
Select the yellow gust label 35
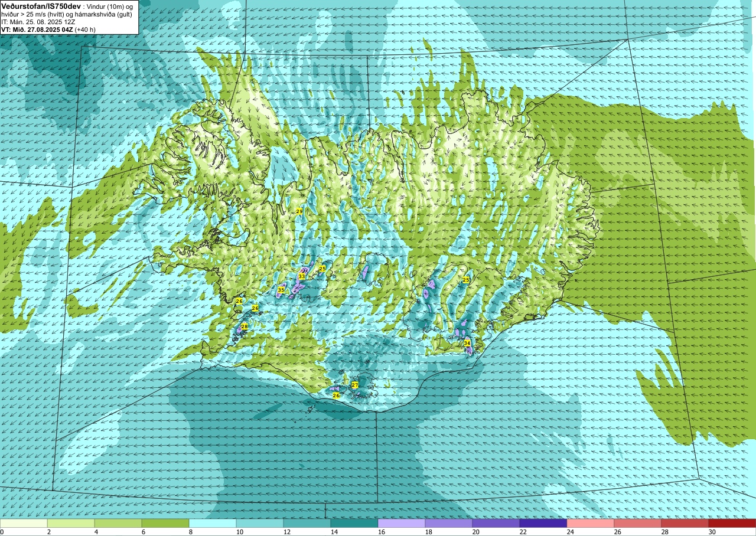281,290
